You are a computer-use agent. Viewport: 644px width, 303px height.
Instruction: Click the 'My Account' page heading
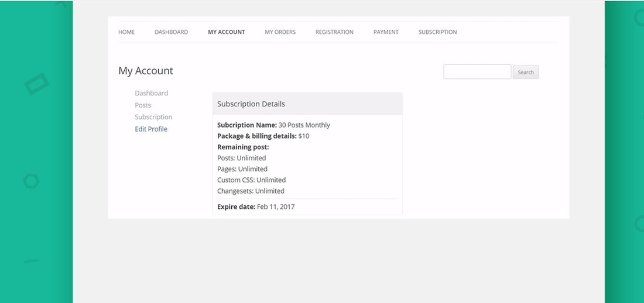point(146,71)
